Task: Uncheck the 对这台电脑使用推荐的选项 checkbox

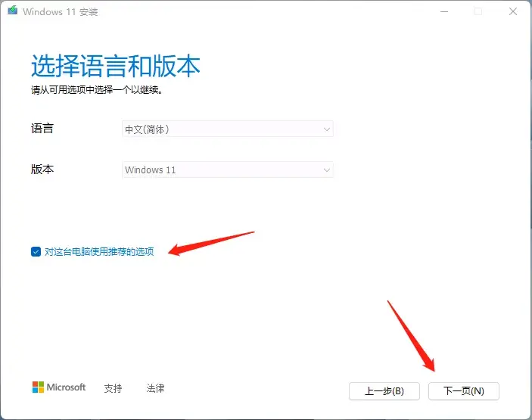Action: pos(36,252)
